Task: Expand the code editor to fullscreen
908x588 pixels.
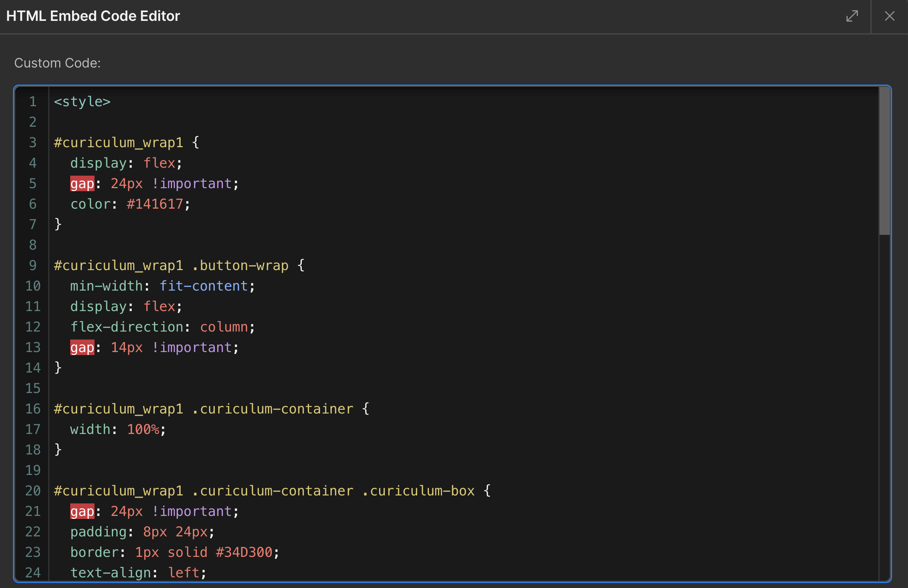Action: click(852, 16)
